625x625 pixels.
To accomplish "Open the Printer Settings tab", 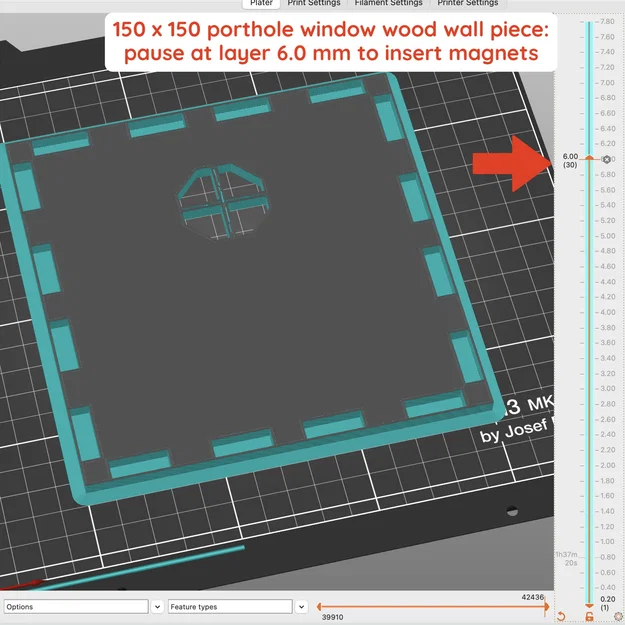I will (x=468, y=3).
